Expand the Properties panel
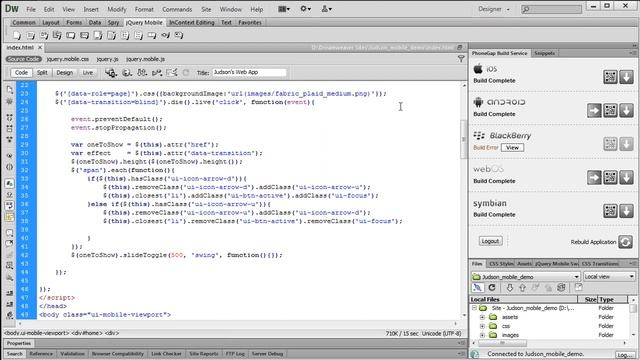This screenshot has width=640, height=360. 19,343
